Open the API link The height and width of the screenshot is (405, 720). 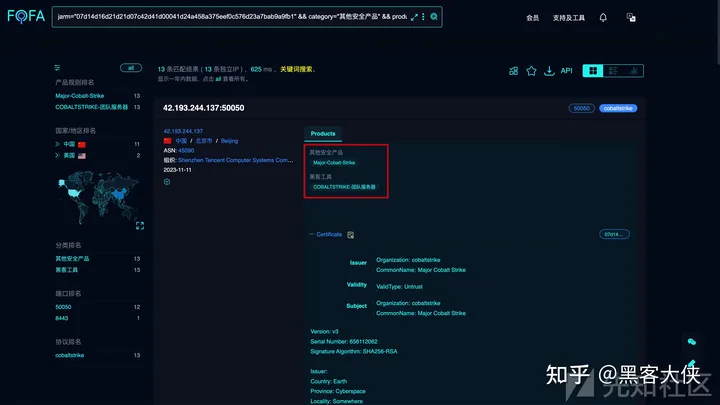[x=567, y=71]
